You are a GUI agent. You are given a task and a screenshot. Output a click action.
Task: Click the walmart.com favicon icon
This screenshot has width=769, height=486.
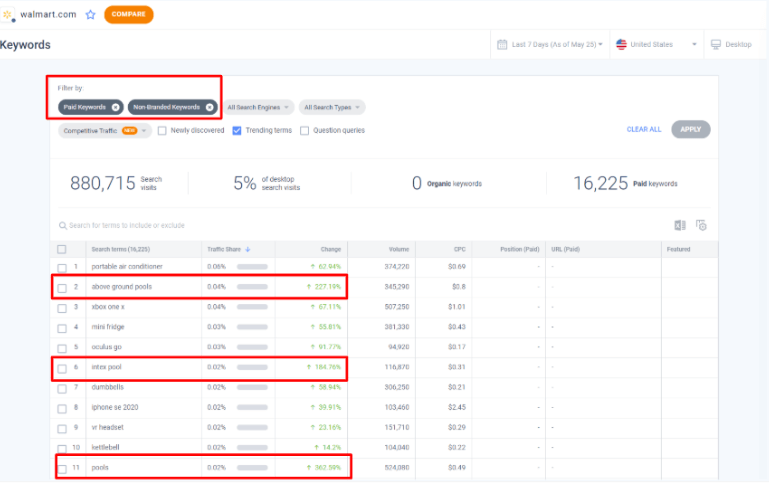[8, 15]
